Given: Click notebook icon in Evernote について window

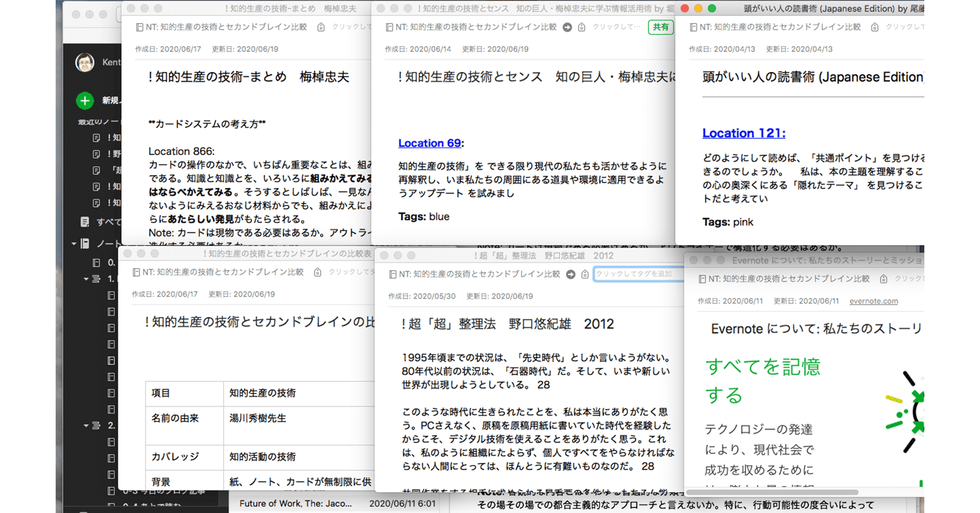Looking at the screenshot, I should coord(702,279).
